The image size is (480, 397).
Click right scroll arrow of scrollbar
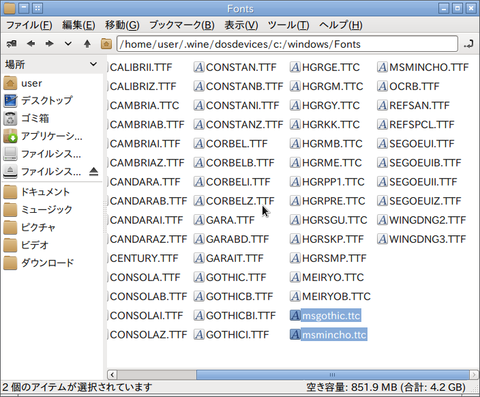pos(474,375)
